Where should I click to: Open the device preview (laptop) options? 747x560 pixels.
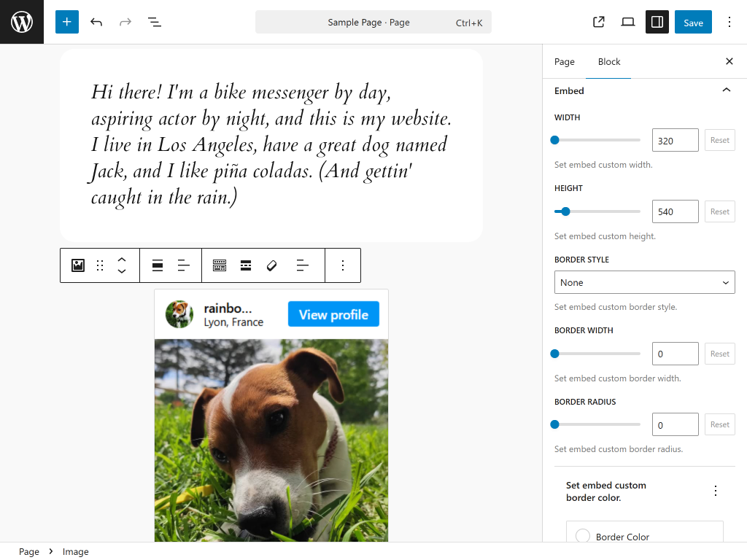[628, 22]
